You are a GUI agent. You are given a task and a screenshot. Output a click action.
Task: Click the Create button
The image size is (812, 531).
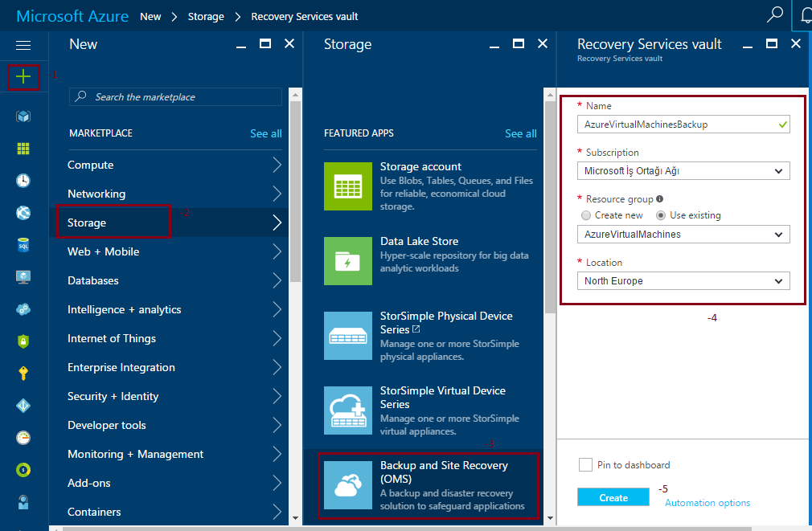pos(613,497)
